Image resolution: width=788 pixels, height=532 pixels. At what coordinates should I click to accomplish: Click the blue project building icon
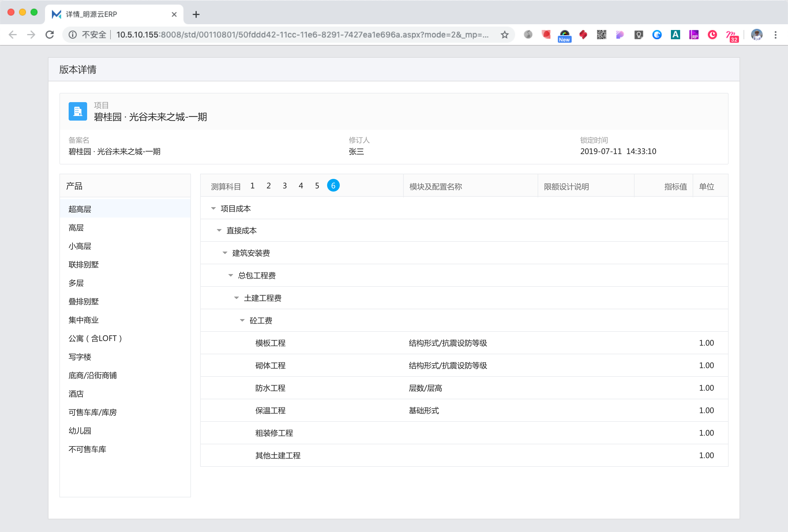tap(78, 111)
